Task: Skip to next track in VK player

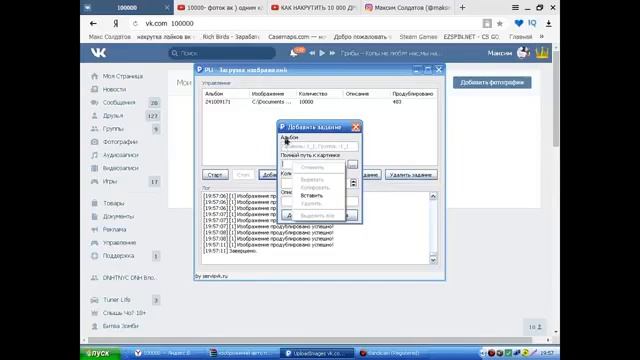Action: (332, 53)
